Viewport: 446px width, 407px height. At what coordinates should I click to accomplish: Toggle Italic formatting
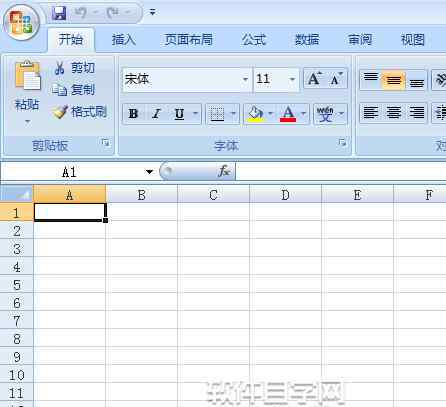click(x=156, y=114)
